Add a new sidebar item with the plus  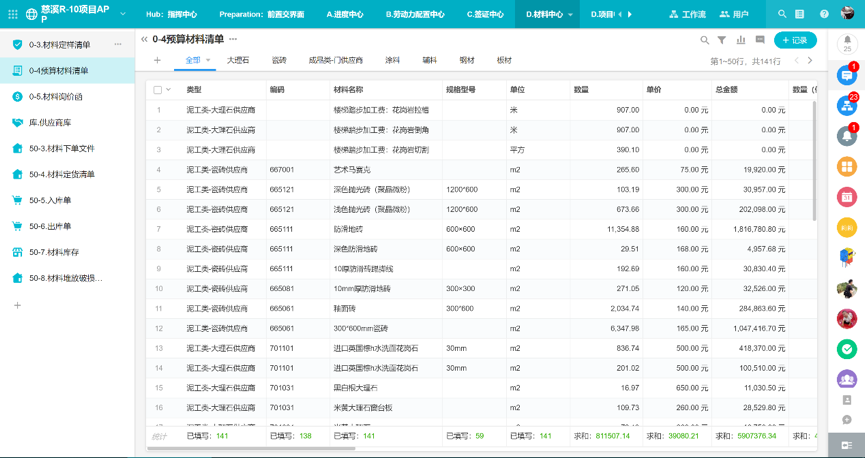coord(18,305)
